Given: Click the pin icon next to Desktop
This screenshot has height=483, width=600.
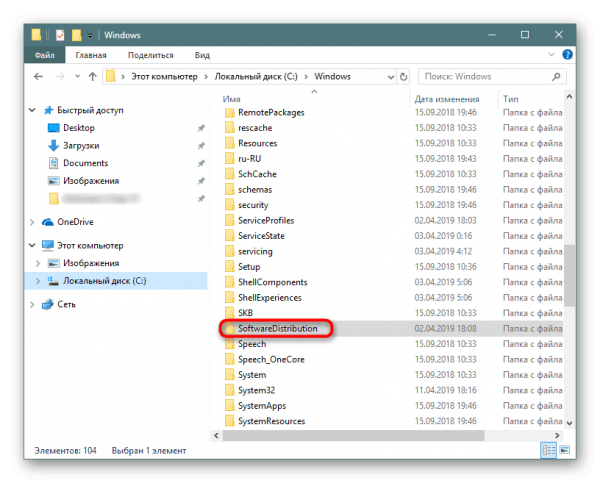Looking at the screenshot, I should tap(201, 128).
